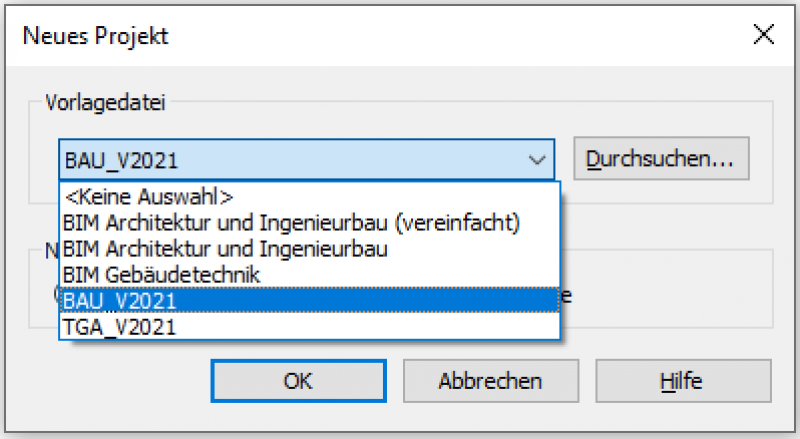Open help via Hilfe button
This screenshot has height=439, width=800.
click(682, 381)
